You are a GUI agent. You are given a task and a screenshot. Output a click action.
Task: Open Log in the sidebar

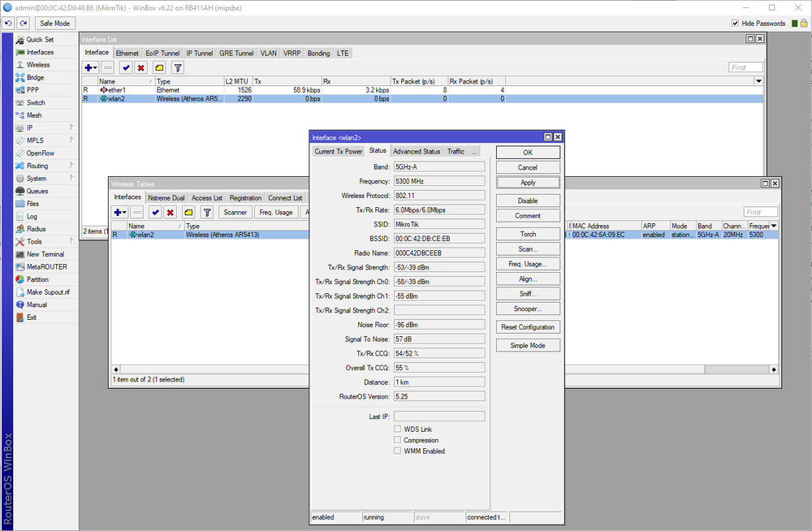point(32,217)
